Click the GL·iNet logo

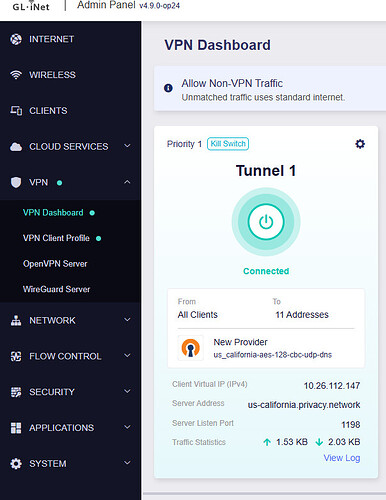pyautogui.click(x=31, y=6)
